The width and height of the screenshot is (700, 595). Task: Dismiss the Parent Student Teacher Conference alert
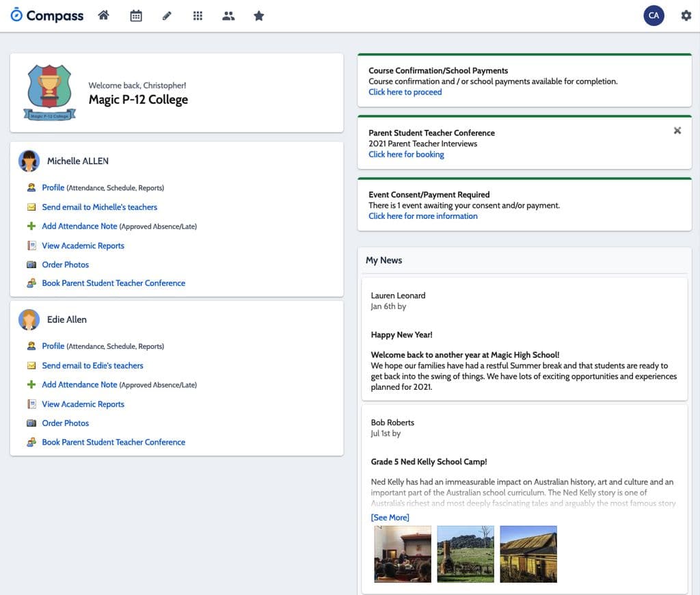coord(677,131)
